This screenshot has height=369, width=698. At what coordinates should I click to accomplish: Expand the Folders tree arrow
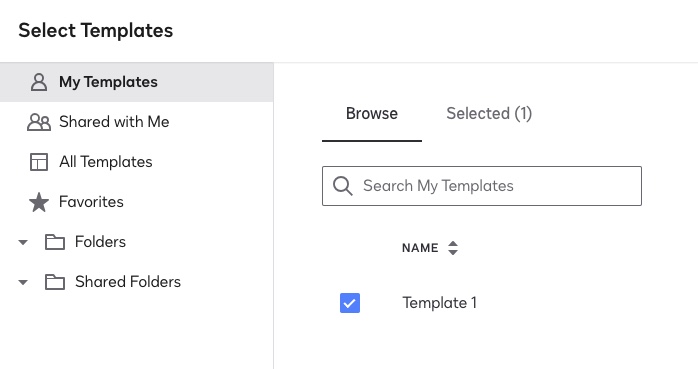[23, 243]
